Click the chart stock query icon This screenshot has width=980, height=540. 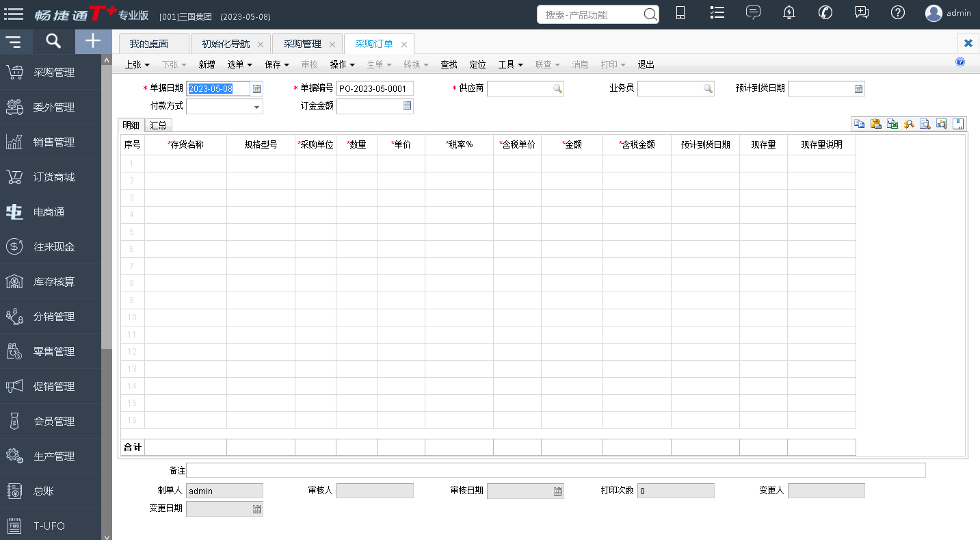pos(942,124)
